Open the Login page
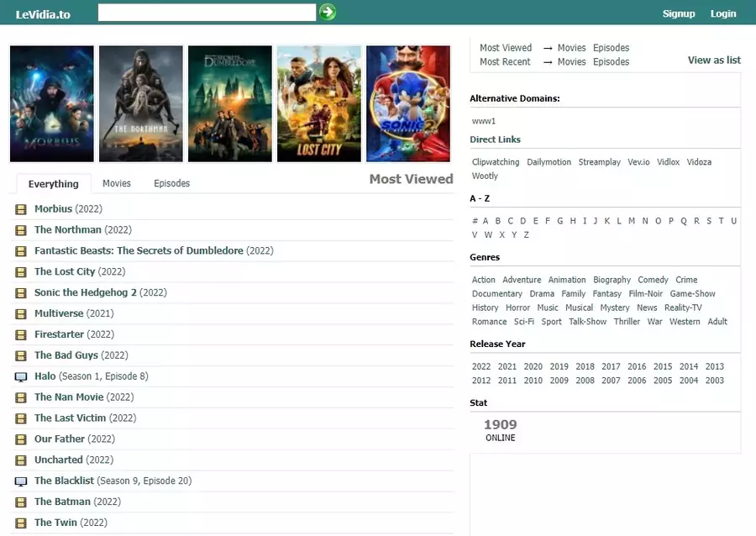The height and width of the screenshot is (536, 756). [x=723, y=13]
